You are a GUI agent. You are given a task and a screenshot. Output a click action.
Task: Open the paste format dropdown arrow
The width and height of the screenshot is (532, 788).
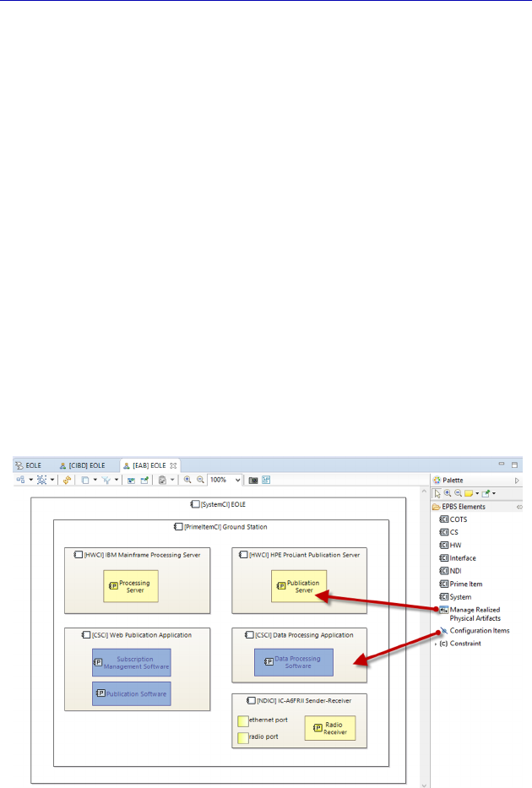172,480
